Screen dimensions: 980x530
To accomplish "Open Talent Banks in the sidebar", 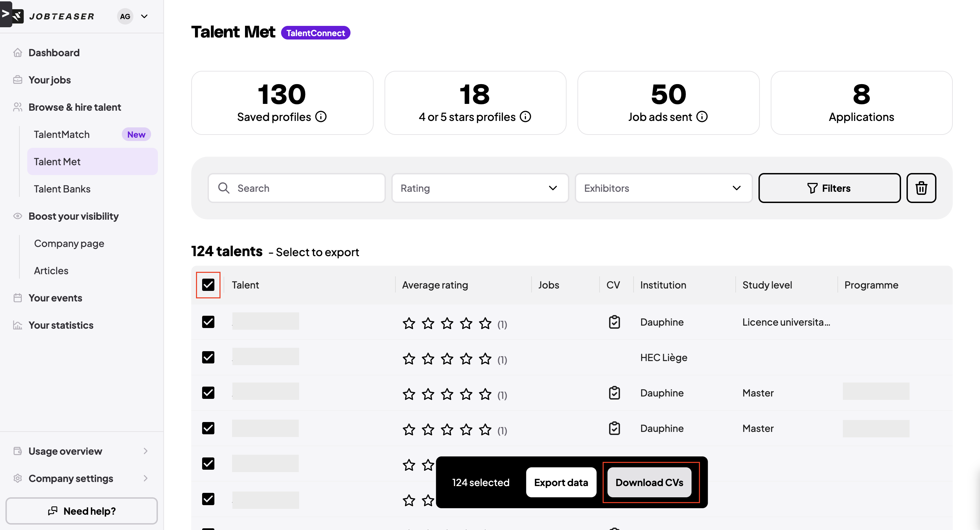I will [x=62, y=189].
